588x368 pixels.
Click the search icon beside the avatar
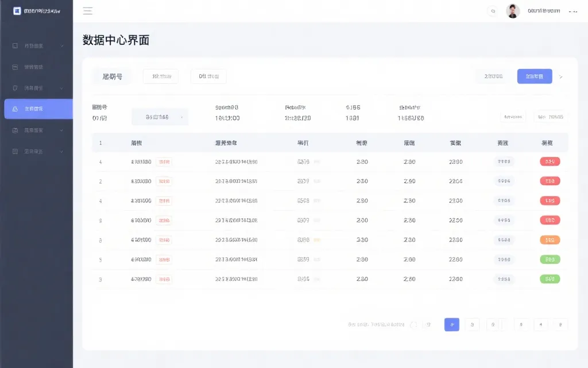[x=492, y=11]
